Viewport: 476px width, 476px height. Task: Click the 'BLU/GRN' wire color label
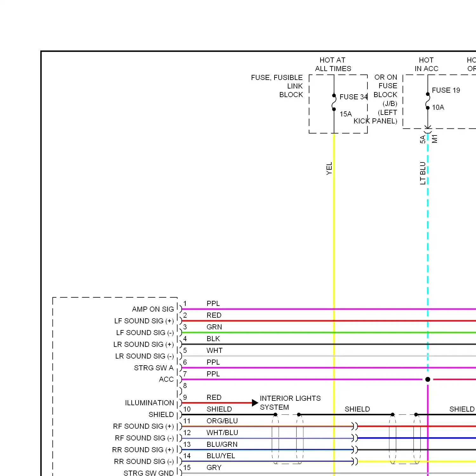coord(222,444)
